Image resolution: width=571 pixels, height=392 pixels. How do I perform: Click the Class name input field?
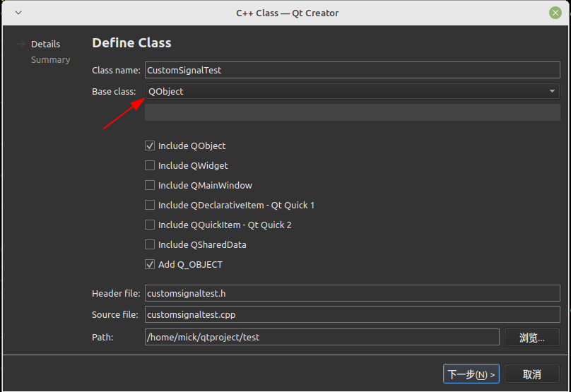[x=352, y=71]
